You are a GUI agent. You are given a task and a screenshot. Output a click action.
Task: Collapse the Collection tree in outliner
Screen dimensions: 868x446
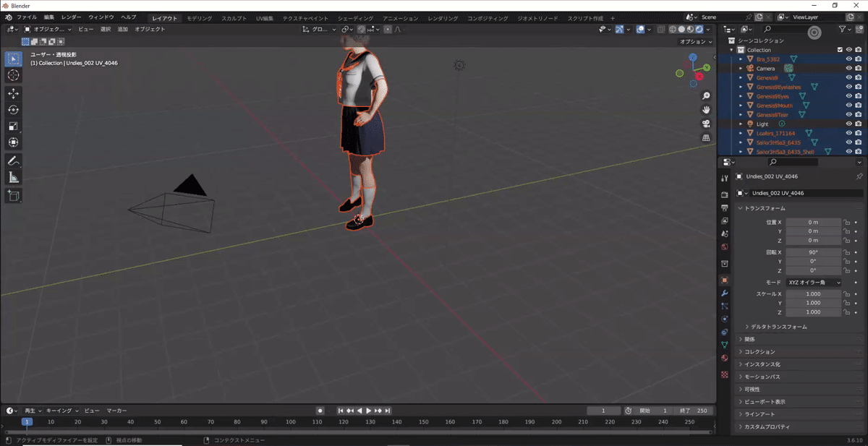click(x=732, y=50)
